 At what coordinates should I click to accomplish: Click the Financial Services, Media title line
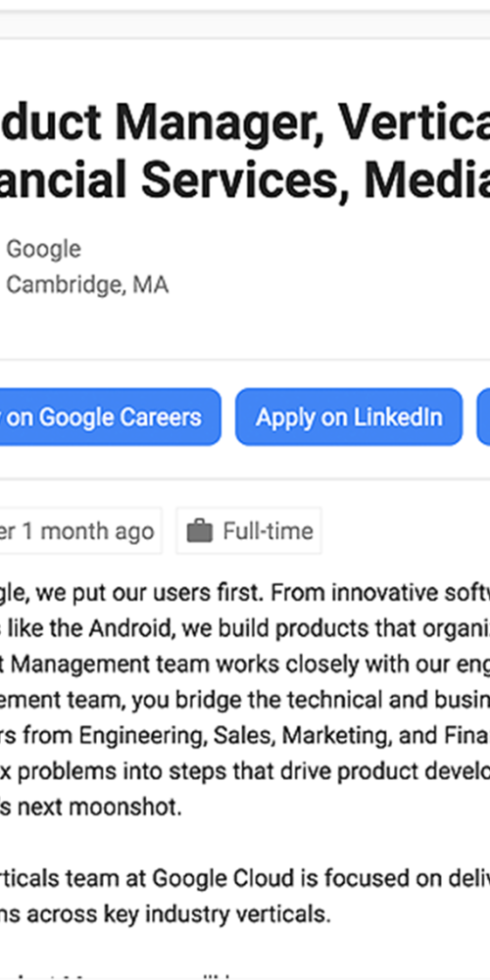click(x=245, y=179)
